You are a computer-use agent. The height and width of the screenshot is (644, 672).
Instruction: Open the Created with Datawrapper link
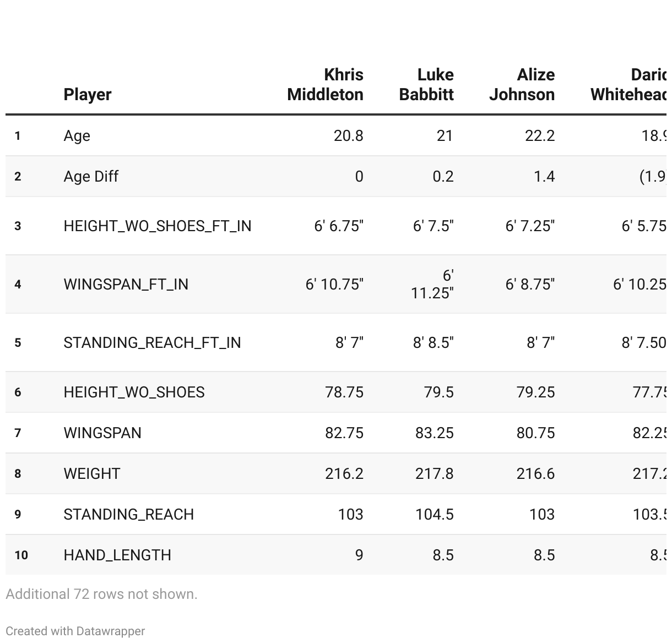tap(75, 631)
